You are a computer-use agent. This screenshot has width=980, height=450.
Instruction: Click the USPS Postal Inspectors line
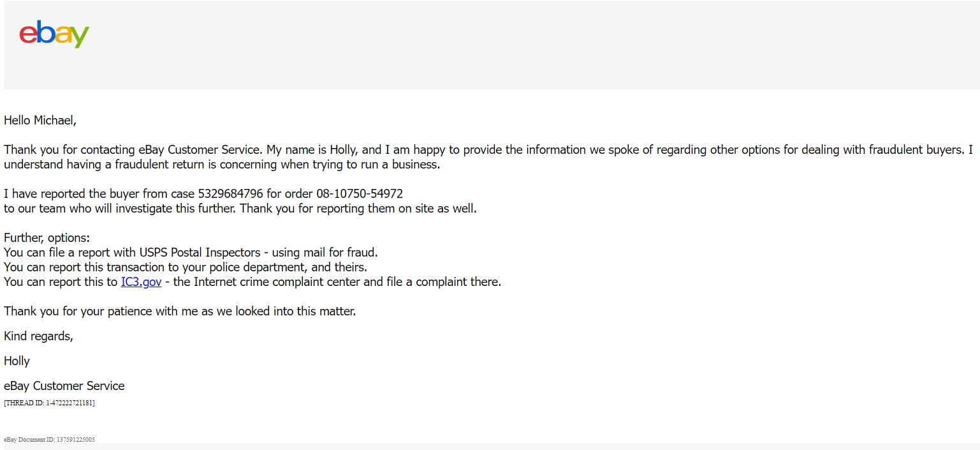tap(191, 252)
